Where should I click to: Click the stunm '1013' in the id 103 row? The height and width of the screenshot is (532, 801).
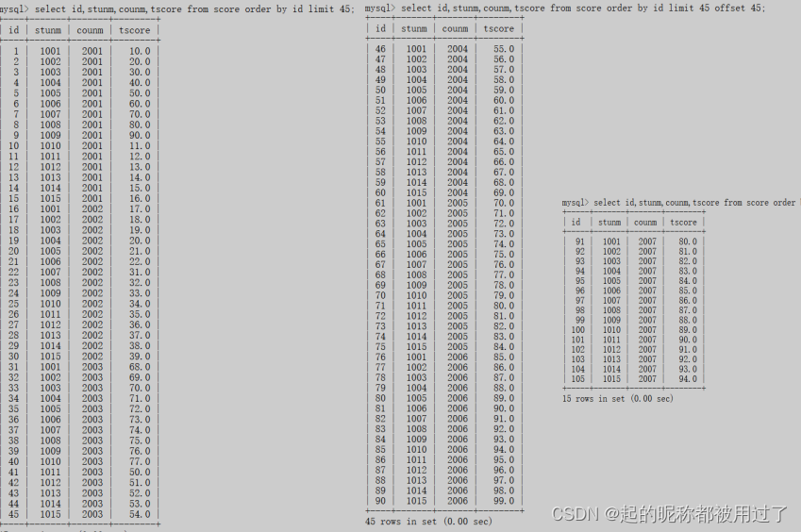pyautogui.click(x=611, y=359)
